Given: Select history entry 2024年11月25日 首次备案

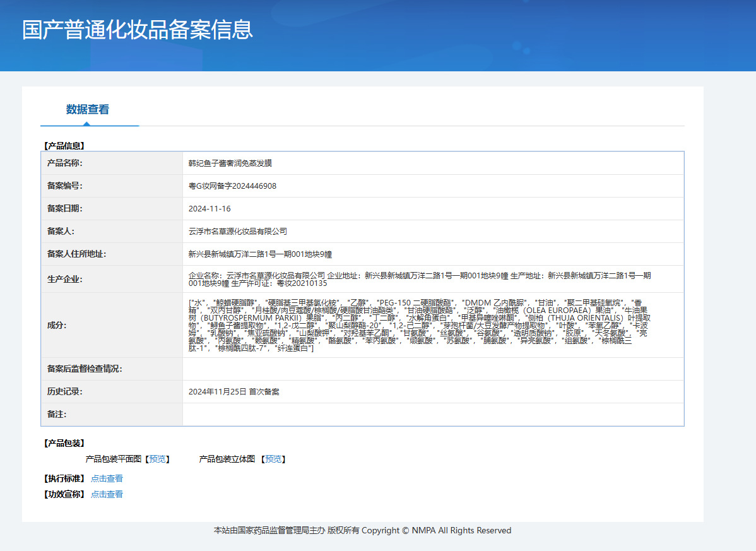Looking at the screenshot, I should point(234,391).
